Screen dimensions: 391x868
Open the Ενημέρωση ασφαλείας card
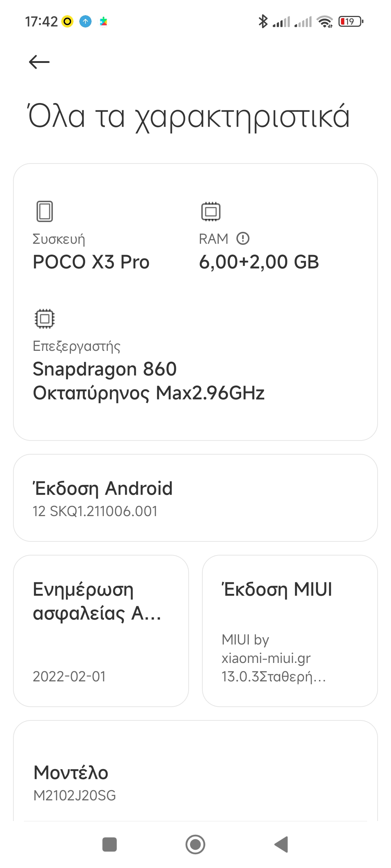point(101,631)
